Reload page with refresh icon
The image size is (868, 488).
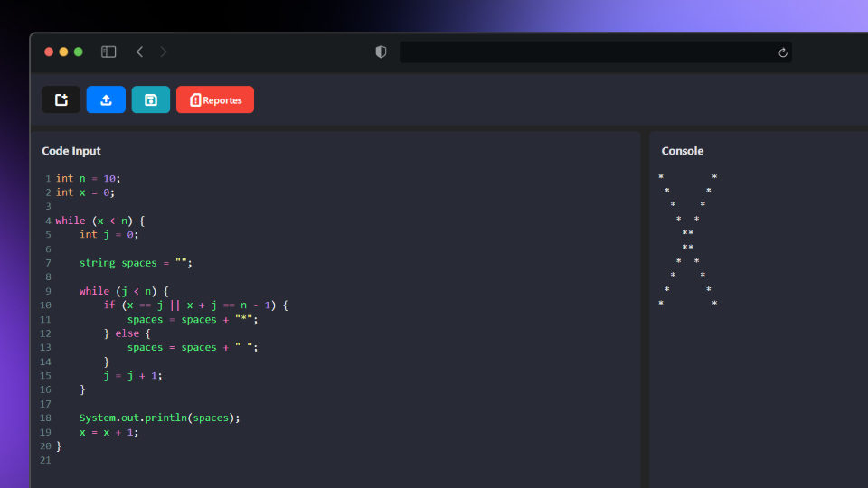783,52
